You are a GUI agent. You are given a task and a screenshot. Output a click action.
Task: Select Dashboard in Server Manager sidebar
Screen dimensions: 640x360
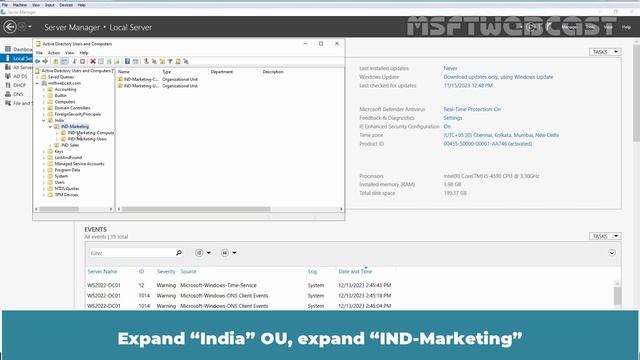(x=19, y=49)
